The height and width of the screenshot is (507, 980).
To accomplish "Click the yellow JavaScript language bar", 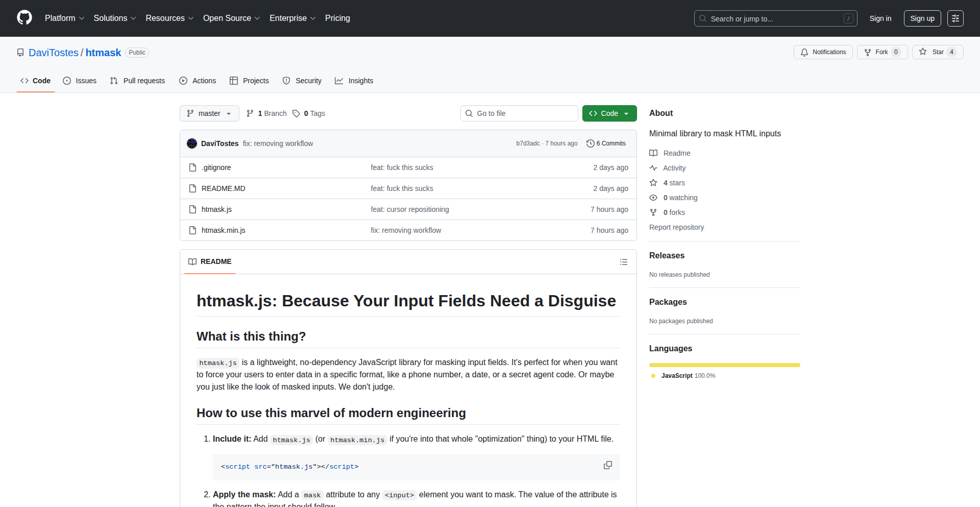I will pos(724,365).
